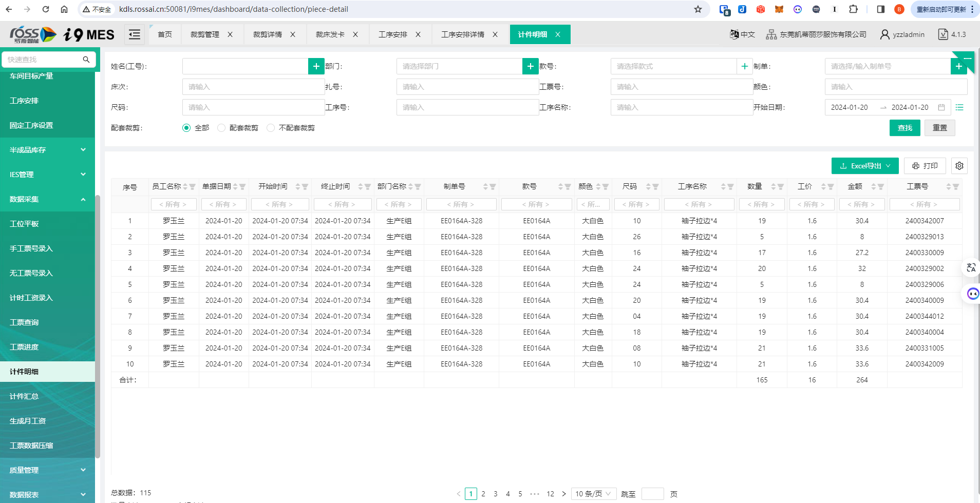Open 工位平板 in sidebar
The width and height of the screenshot is (980, 503).
pos(47,224)
